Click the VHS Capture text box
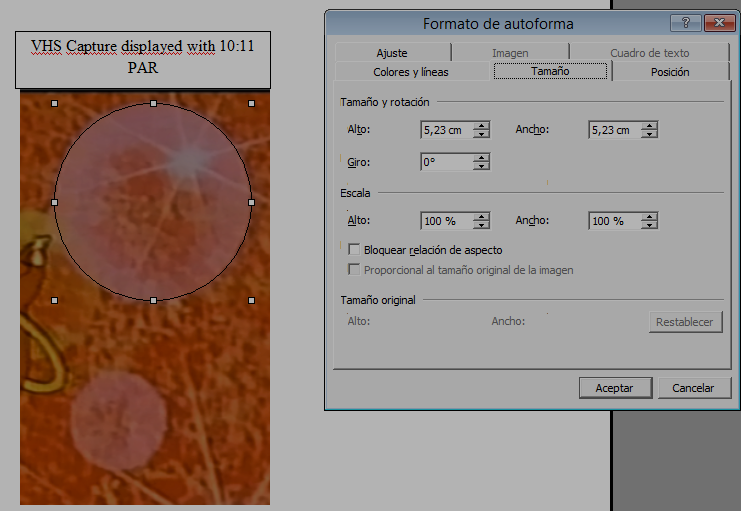The height and width of the screenshot is (511, 741). (143, 60)
